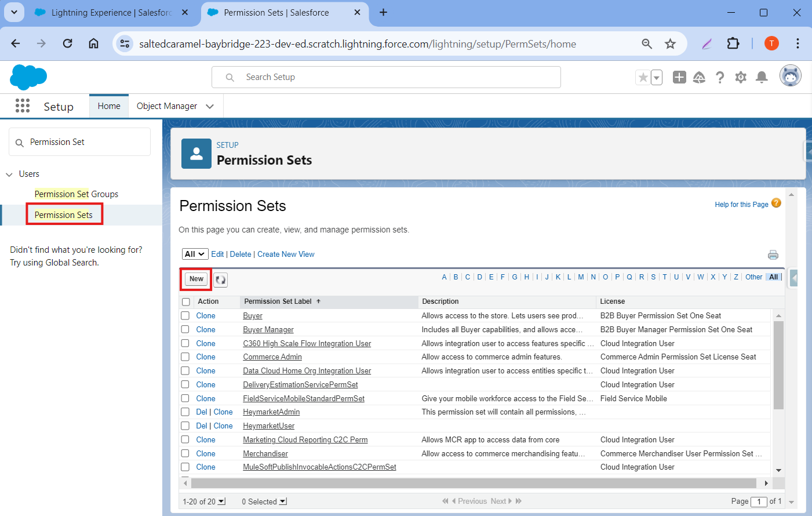This screenshot has width=812, height=516.
Task: Open the Chrome profile T avatar
Action: pos(771,43)
